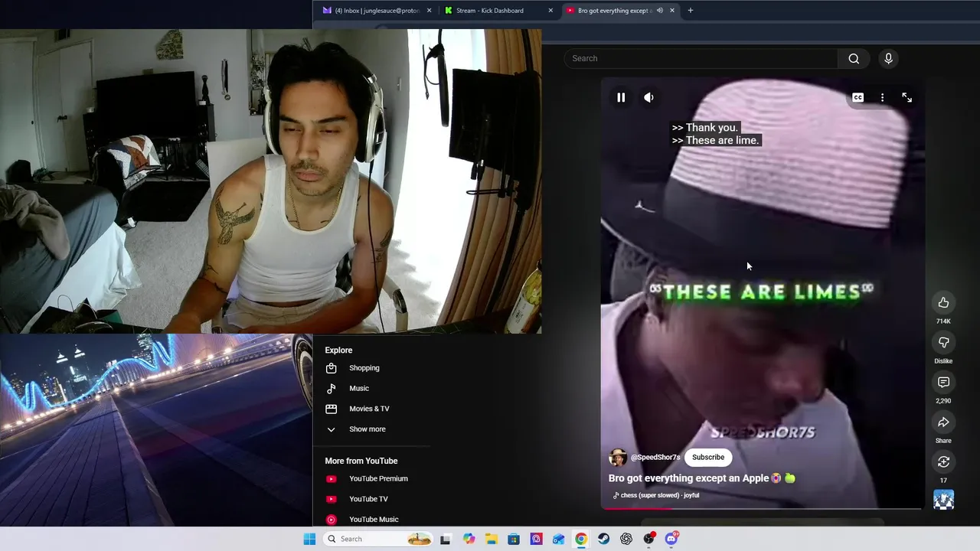Subscribe to @SpeedShor7s
This screenshot has height=551, width=980.
tap(708, 457)
